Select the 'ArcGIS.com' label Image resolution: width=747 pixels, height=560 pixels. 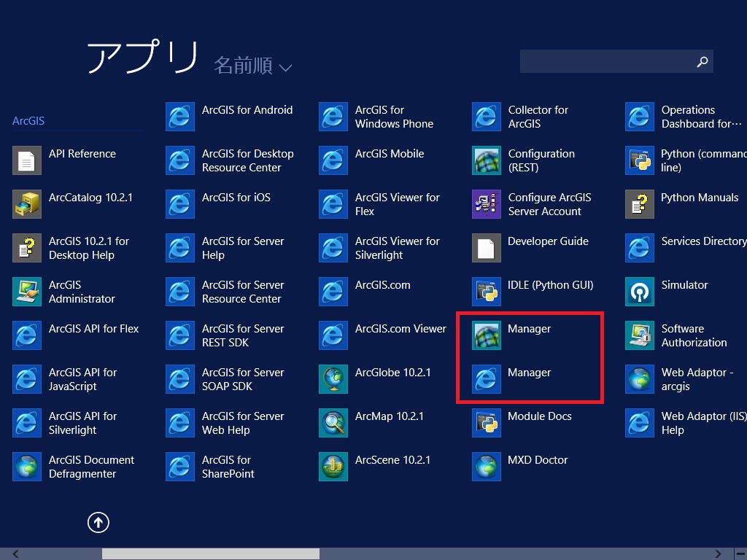pos(382,285)
